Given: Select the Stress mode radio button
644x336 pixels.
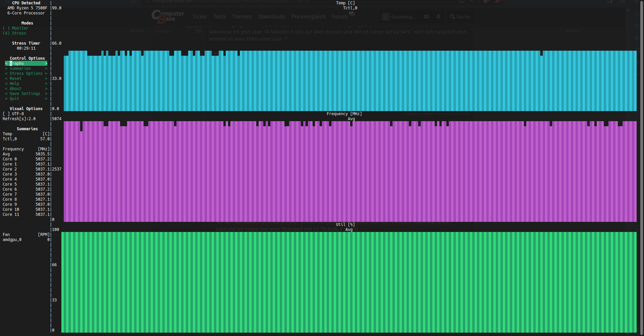Looking at the screenshot, I should click(x=14, y=33).
